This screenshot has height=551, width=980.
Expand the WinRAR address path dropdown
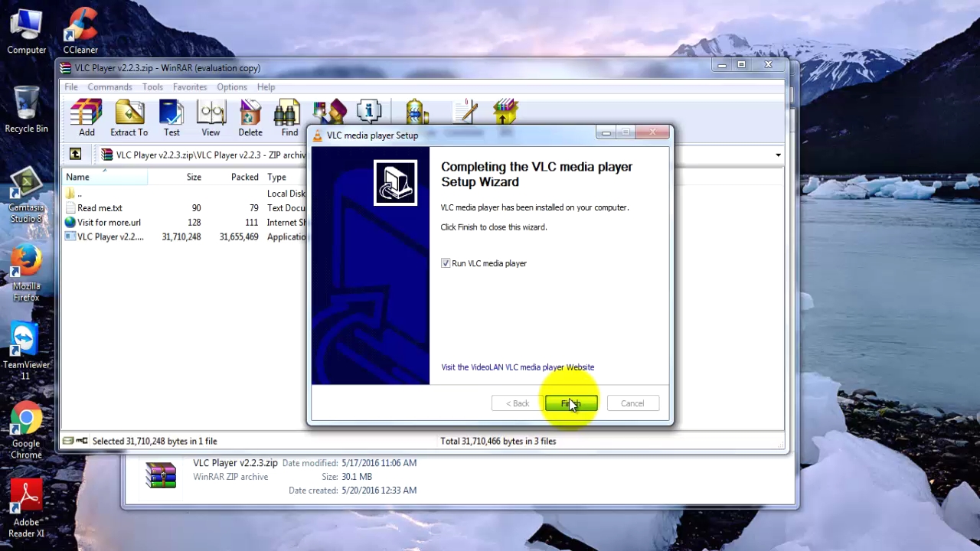pyautogui.click(x=778, y=155)
